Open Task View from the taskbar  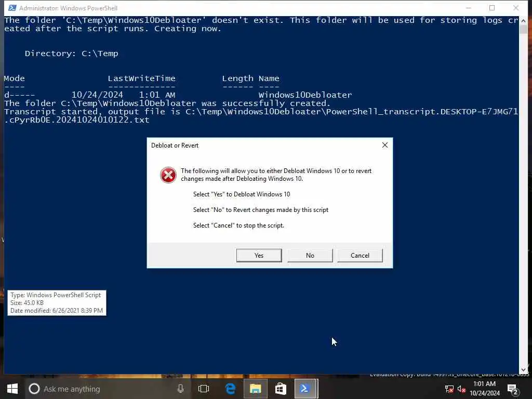[204, 389]
